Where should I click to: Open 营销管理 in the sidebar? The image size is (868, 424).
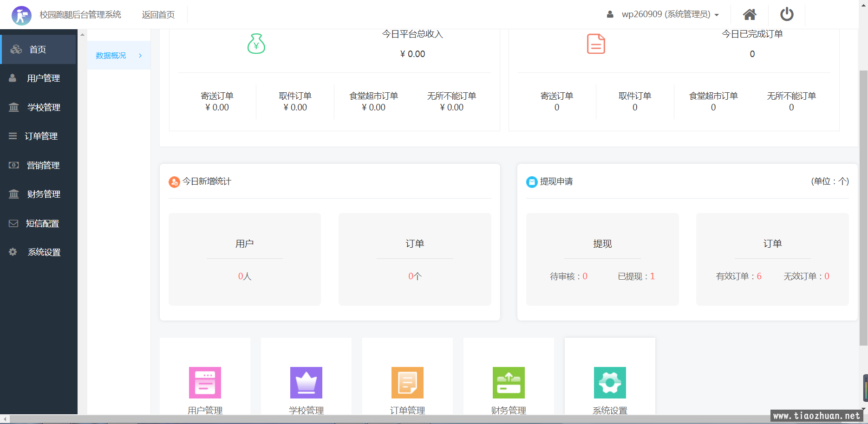coord(38,165)
